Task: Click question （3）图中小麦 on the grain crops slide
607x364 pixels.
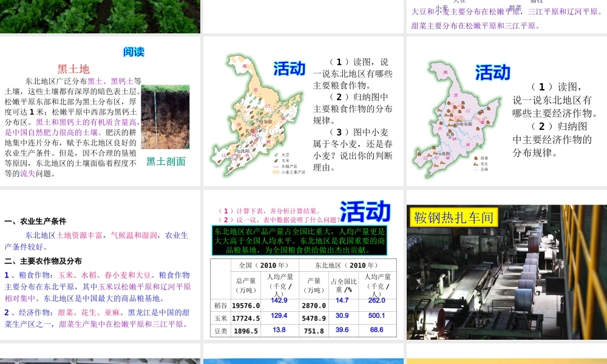Action: [353, 150]
